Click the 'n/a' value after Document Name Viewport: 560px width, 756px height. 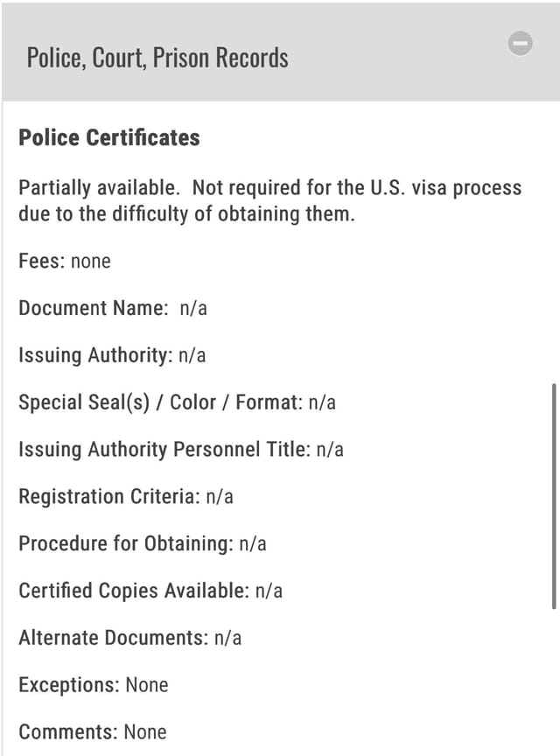(x=193, y=308)
